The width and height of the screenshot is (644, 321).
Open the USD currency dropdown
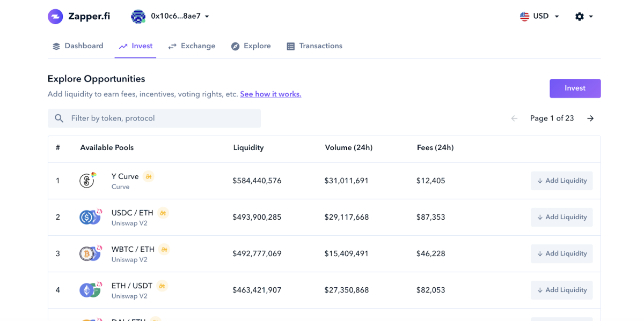(540, 16)
